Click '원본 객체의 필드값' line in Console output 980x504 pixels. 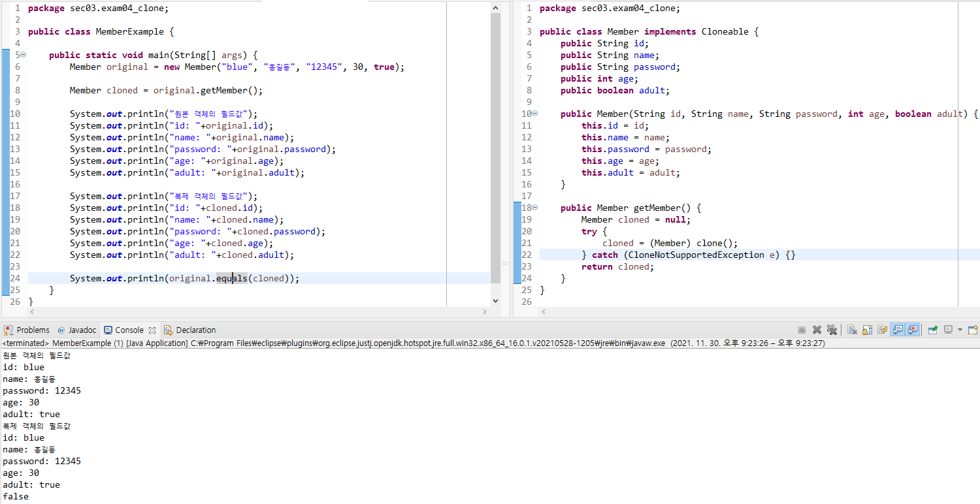[x=37, y=356]
